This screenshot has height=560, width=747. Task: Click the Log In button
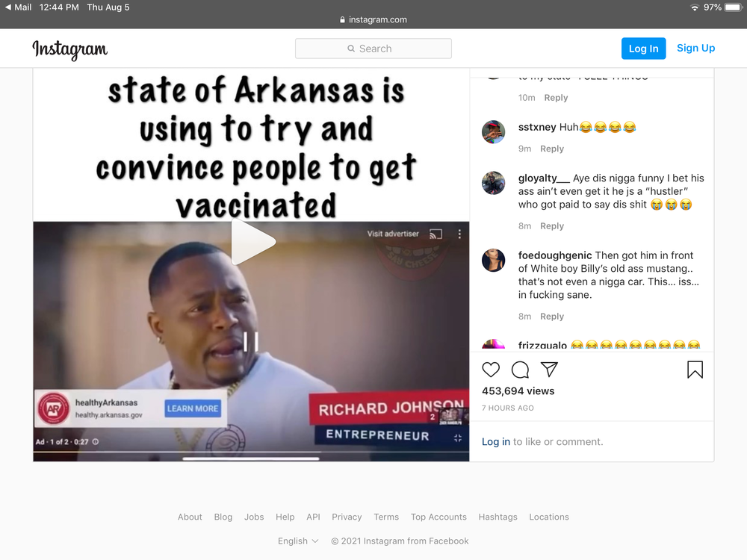point(644,49)
